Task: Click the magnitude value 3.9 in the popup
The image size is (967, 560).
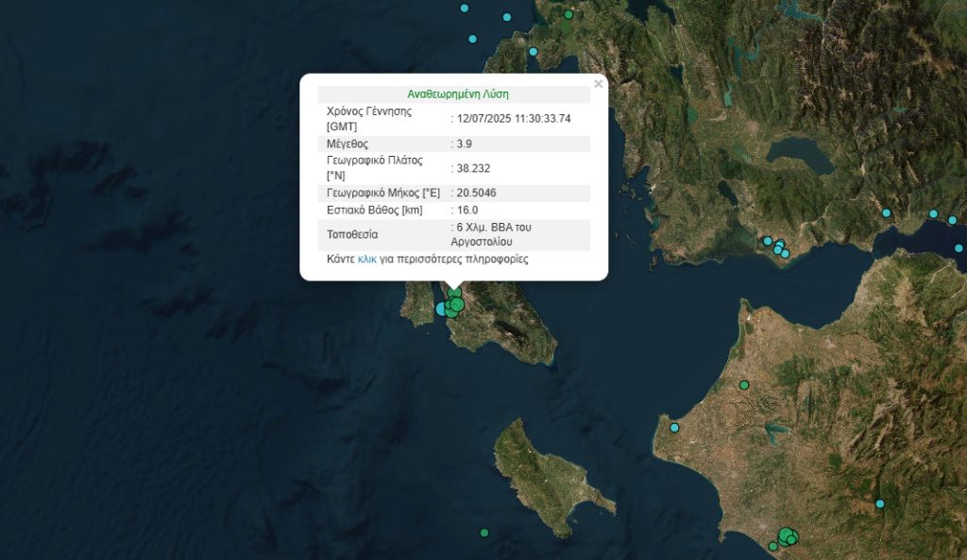Action: pyautogui.click(x=465, y=144)
